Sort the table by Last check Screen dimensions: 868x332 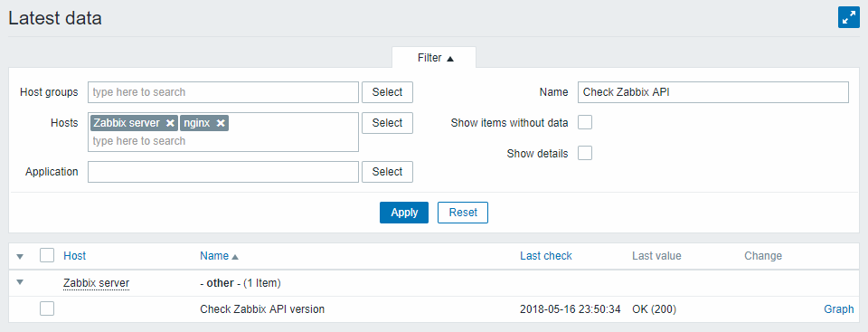coord(546,256)
